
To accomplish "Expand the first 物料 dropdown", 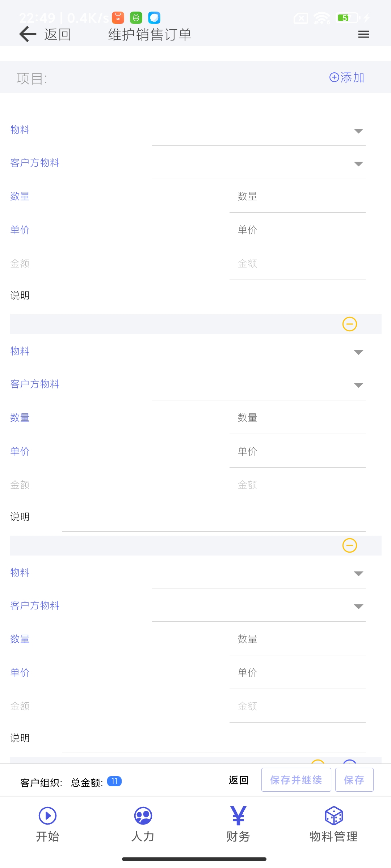I will [x=258, y=131].
